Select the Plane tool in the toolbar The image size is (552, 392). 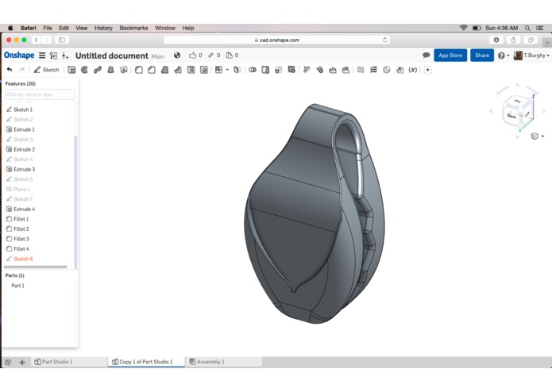click(x=361, y=70)
